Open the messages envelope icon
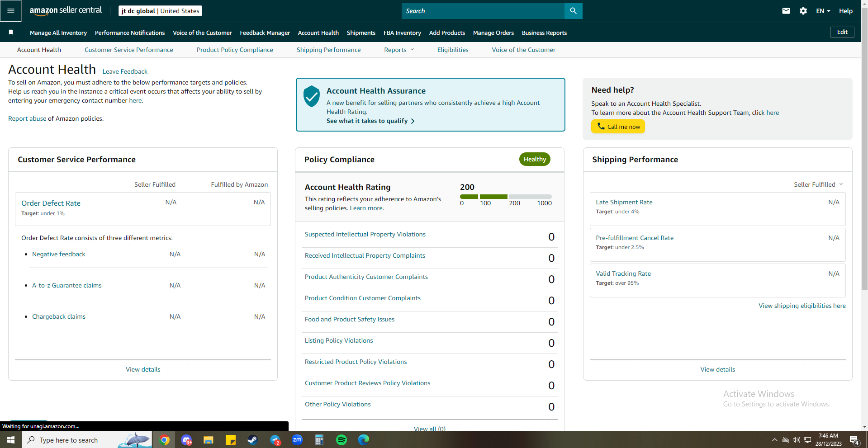The image size is (868, 448). point(786,11)
